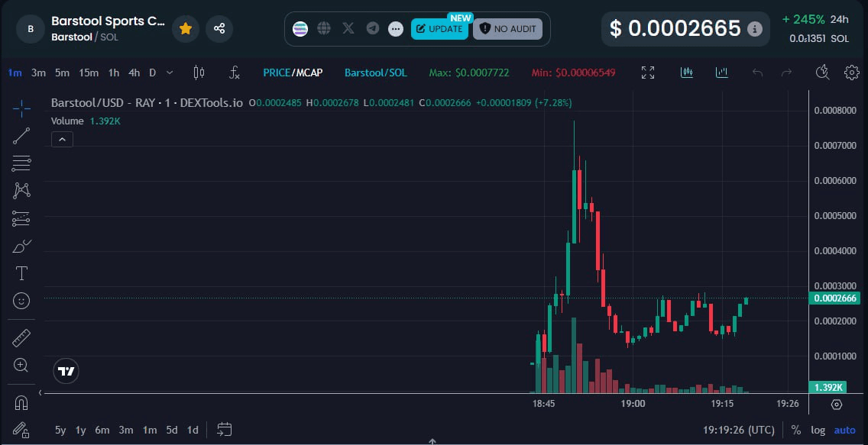Open the Telegram social link

click(x=373, y=28)
